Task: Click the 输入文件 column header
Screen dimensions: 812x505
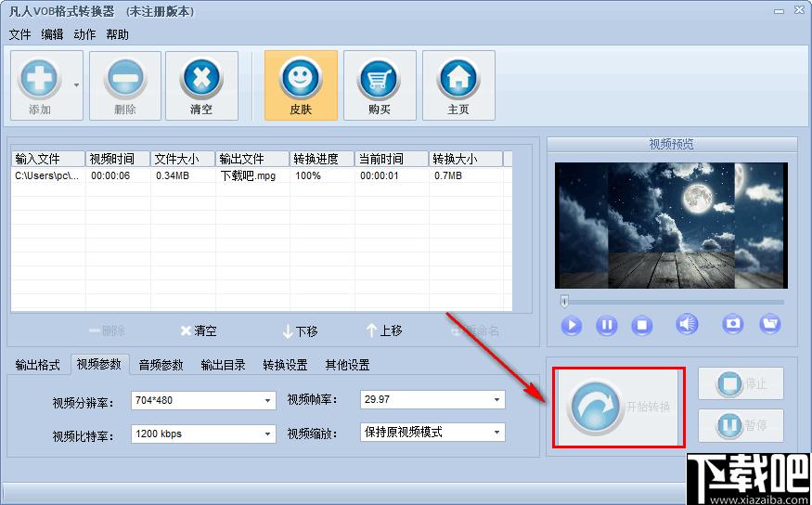Action: pos(48,159)
